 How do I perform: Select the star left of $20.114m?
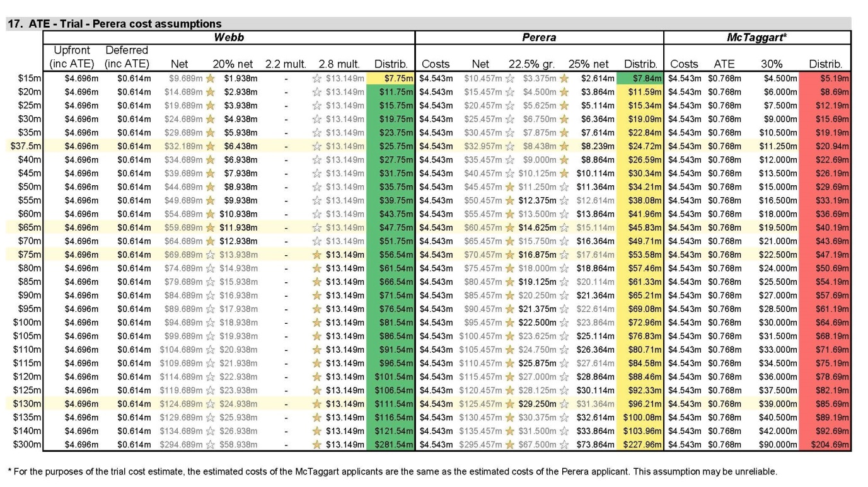point(564,282)
